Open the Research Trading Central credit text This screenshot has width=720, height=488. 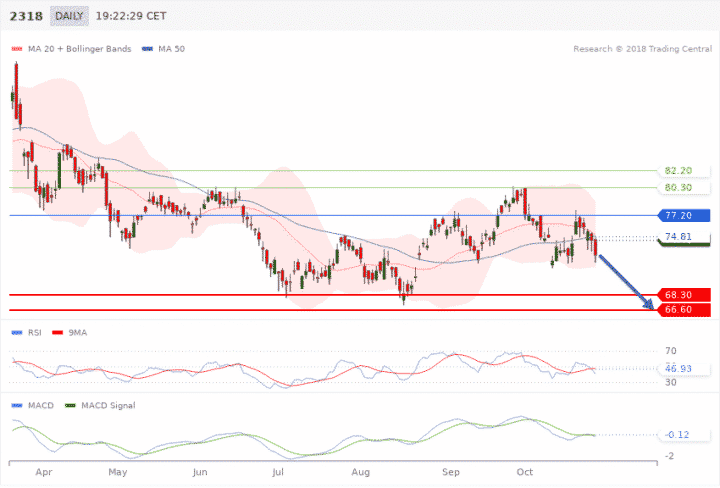(x=640, y=48)
